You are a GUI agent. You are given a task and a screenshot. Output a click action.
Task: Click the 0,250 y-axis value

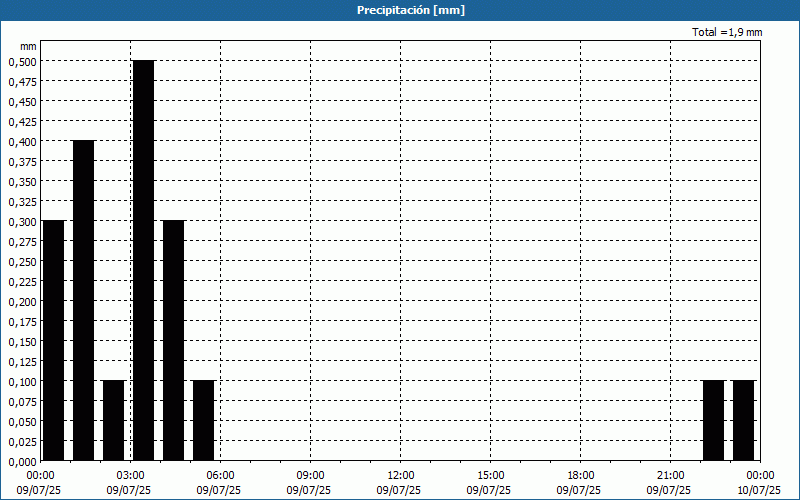[x=22, y=262]
